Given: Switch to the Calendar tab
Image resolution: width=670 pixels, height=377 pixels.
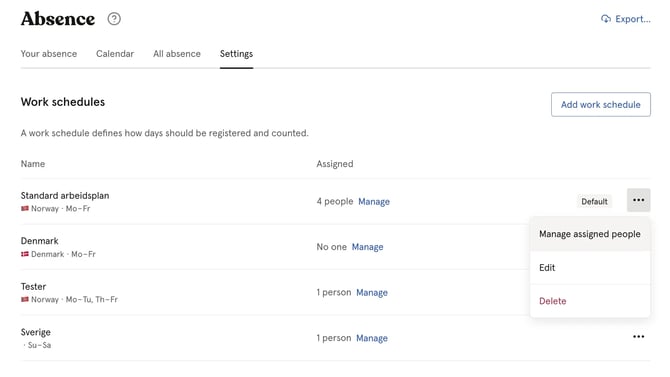Looking at the screenshot, I should [x=115, y=54].
